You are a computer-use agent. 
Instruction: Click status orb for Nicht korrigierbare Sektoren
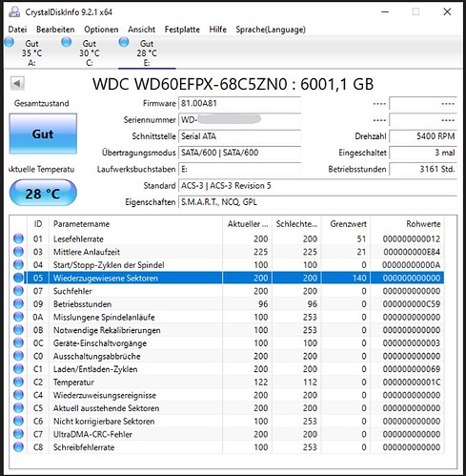coord(18,421)
